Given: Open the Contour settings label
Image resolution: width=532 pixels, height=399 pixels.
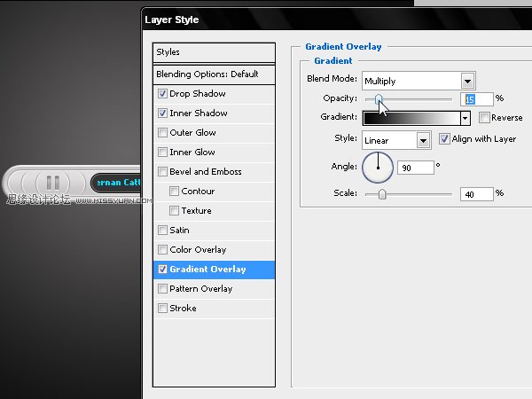Looking at the screenshot, I should [x=198, y=191].
